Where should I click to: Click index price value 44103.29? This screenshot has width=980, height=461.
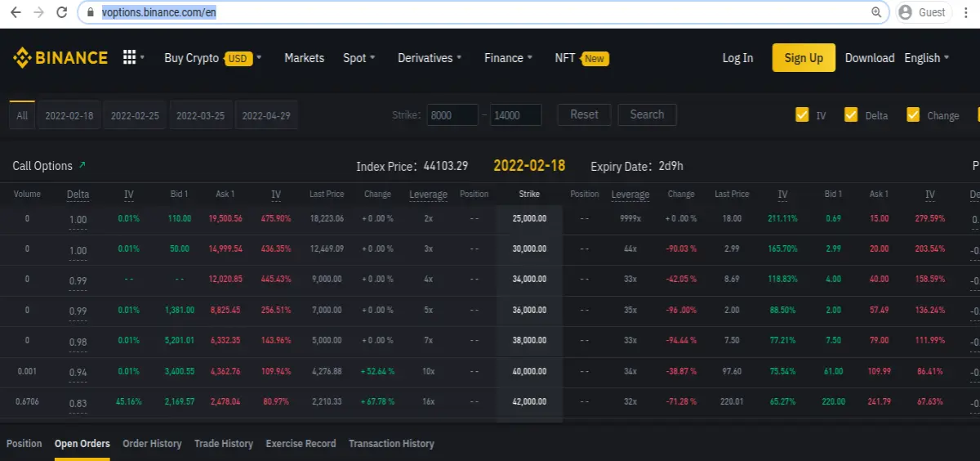446,166
